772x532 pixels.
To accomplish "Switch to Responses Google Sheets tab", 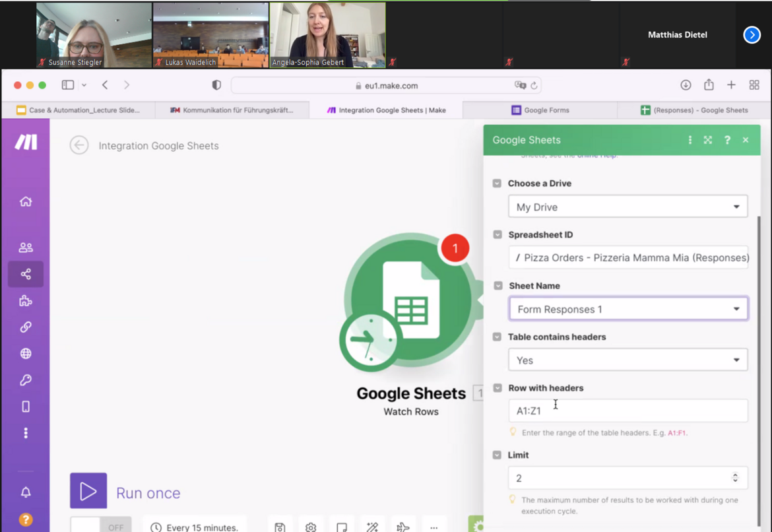I will click(693, 110).
